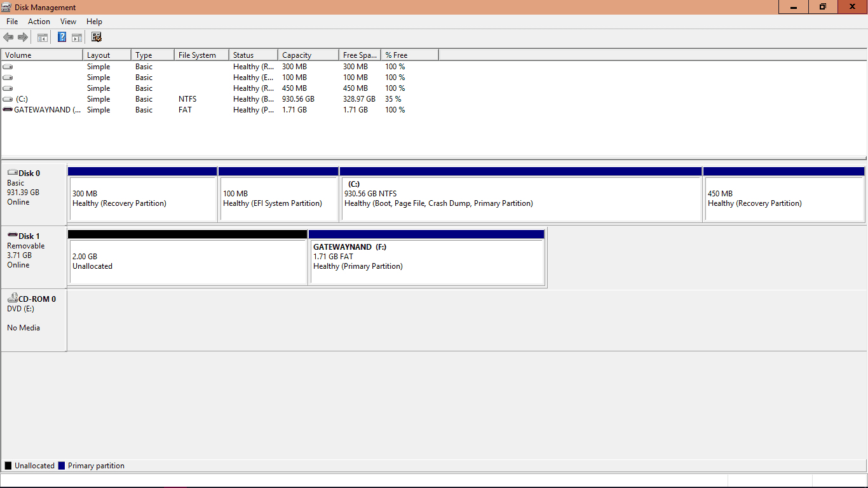Click the Healthy (B... status cell
Image resolution: width=868 pixels, height=488 pixels.
coord(254,99)
